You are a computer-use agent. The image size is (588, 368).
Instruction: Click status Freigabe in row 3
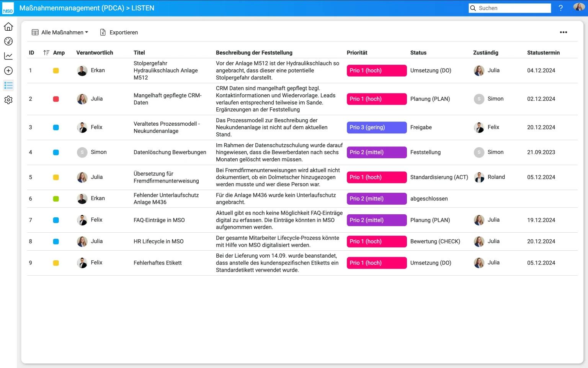click(x=421, y=127)
